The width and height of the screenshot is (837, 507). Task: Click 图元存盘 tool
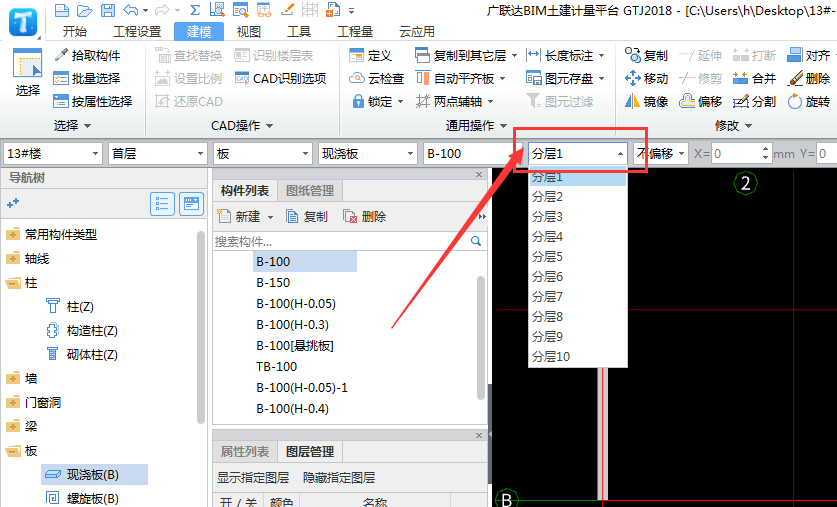[x=565, y=78]
